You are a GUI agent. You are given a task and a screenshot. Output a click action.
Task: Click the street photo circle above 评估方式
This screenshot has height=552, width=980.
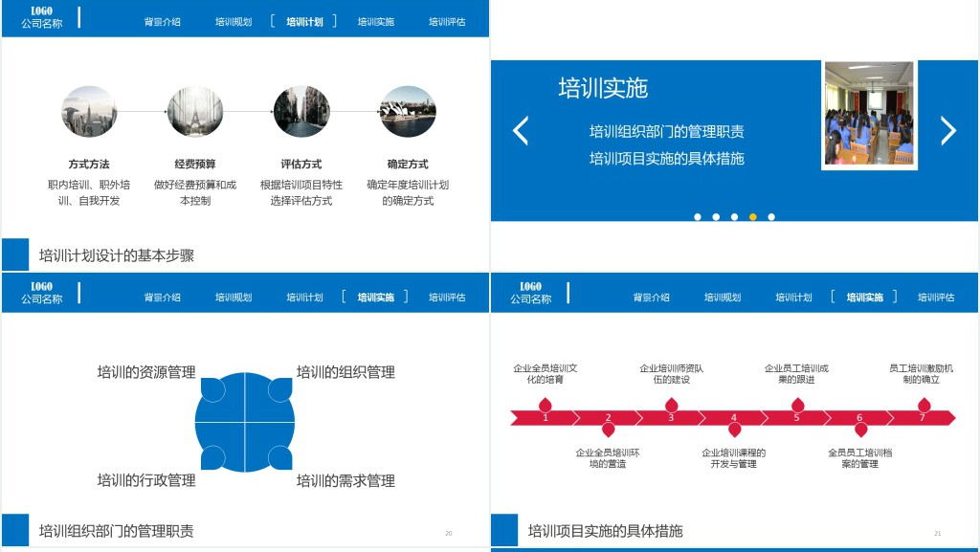click(x=301, y=112)
